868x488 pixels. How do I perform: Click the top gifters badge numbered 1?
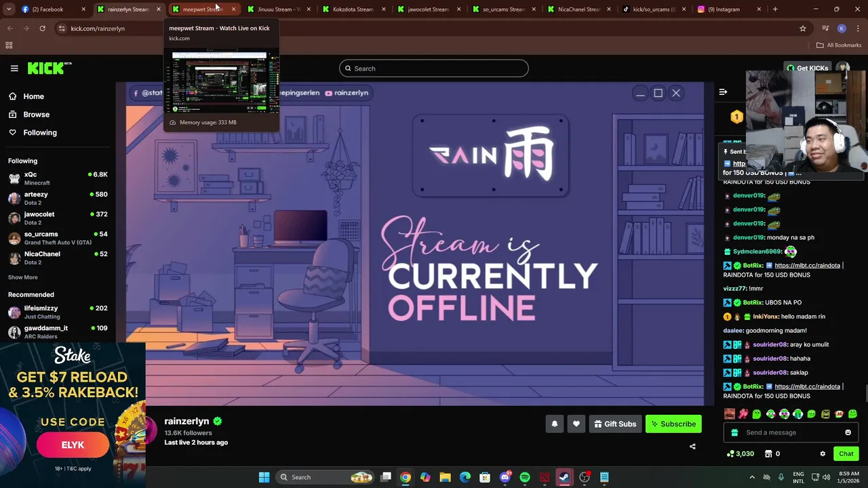click(736, 117)
